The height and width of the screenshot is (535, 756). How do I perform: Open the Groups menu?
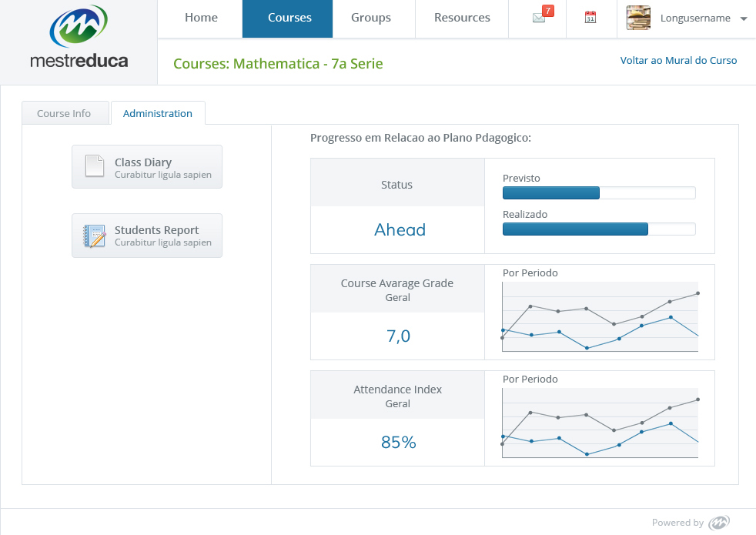pos(371,18)
